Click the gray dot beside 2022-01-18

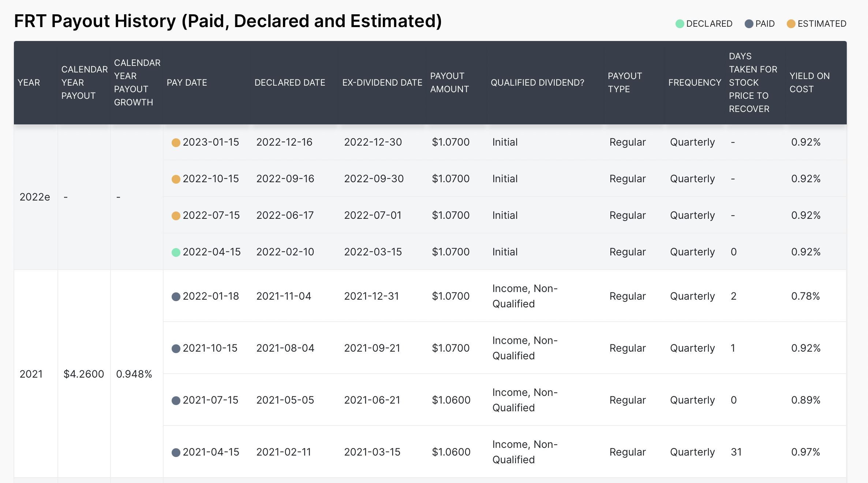pos(176,296)
